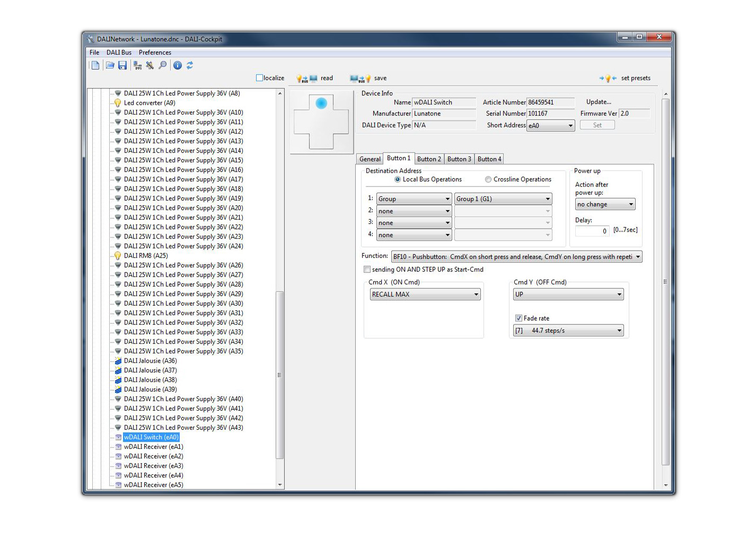Screen dimensions: 756x538
Task: Switch to the General tab
Action: (370, 159)
